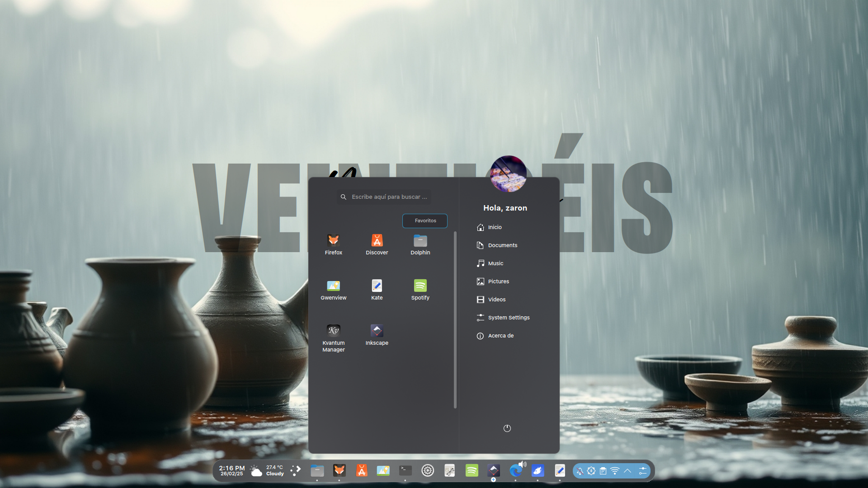Open the Cloudy weather widget
The image size is (868, 488).
(x=268, y=471)
